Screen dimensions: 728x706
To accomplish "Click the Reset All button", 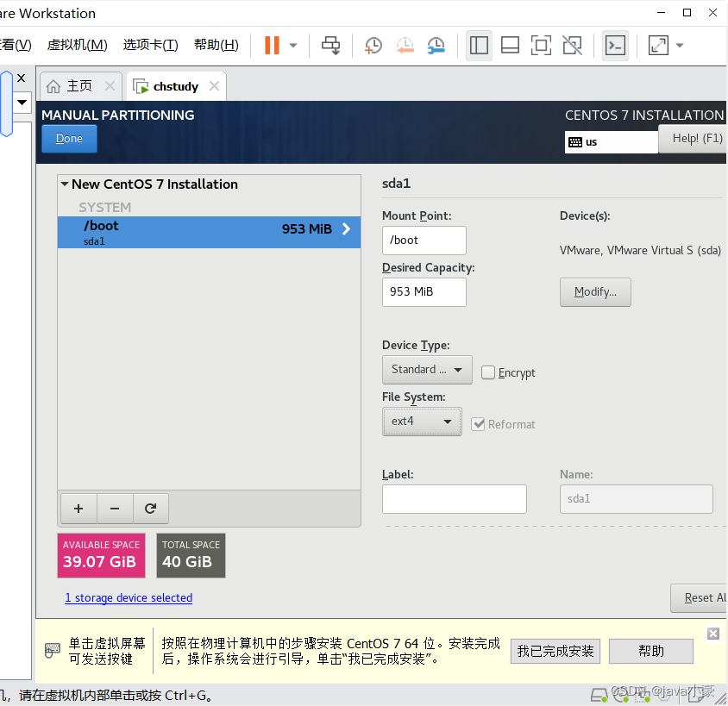I will tap(700, 598).
